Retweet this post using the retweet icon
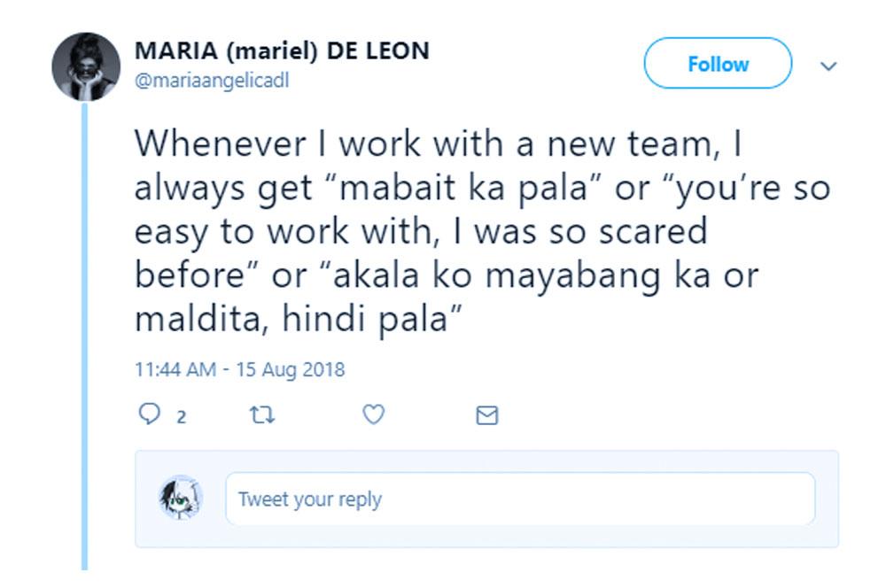 [x=263, y=414]
